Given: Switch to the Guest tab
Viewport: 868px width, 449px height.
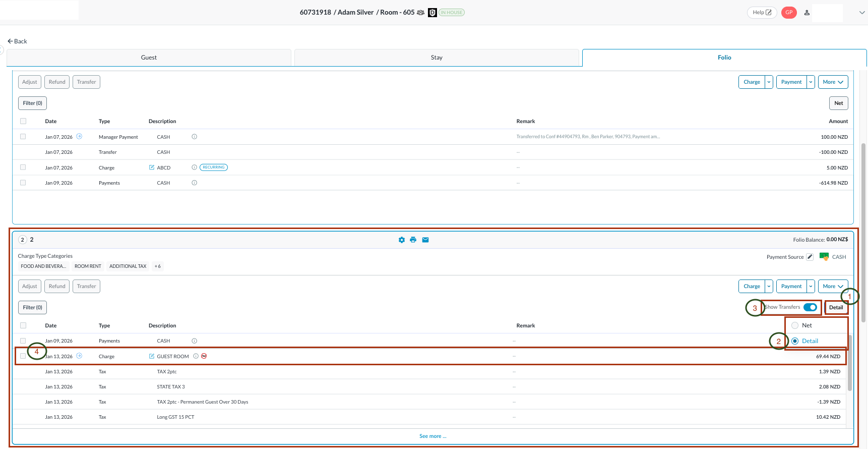Looking at the screenshot, I should coord(149,58).
